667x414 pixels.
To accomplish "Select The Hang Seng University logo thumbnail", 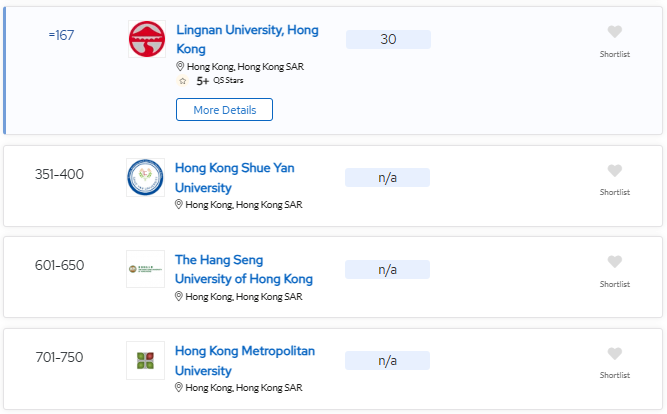I will [x=145, y=269].
